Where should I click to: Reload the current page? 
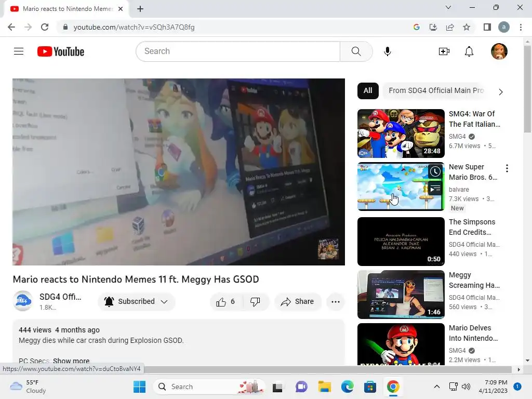[45, 27]
